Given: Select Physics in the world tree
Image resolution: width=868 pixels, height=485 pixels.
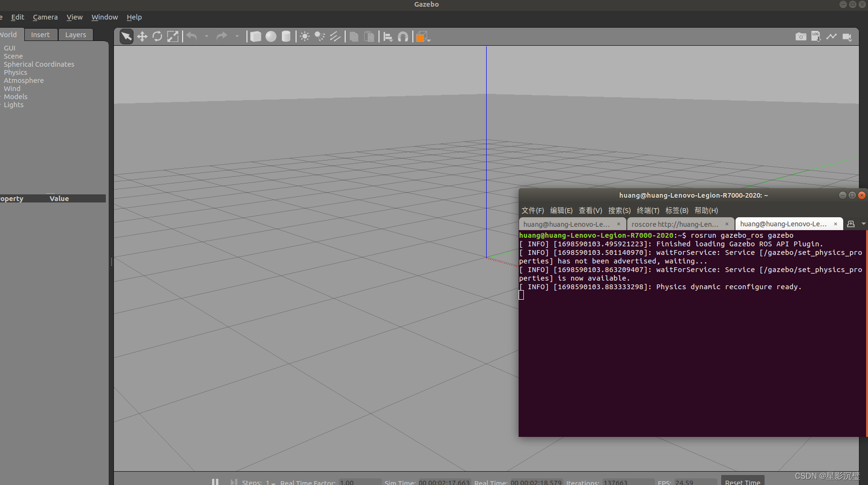Looking at the screenshot, I should coord(15,72).
